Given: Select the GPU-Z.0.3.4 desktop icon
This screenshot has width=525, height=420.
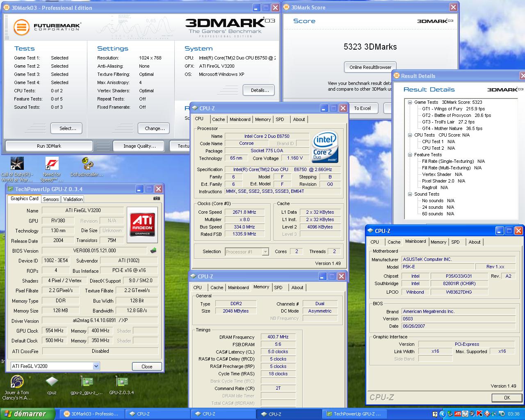Looking at the screenshot, I should (x=121, y=386).
